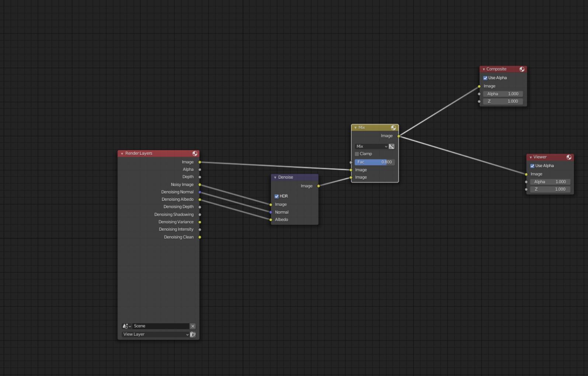The height and width of the screenshot is (376, 588).
Task: Collapse the Render Layers node
Action: click(x=122, y=154)
